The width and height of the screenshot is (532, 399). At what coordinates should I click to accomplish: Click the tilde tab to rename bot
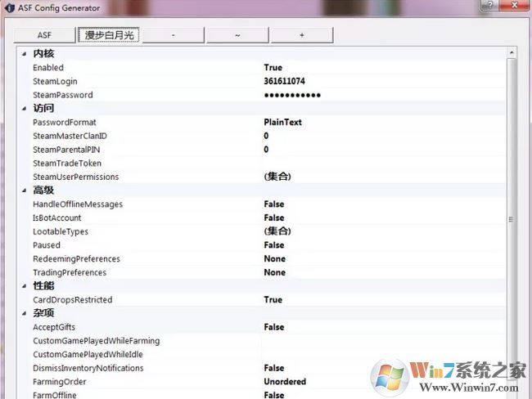click(x=237, y=35)
